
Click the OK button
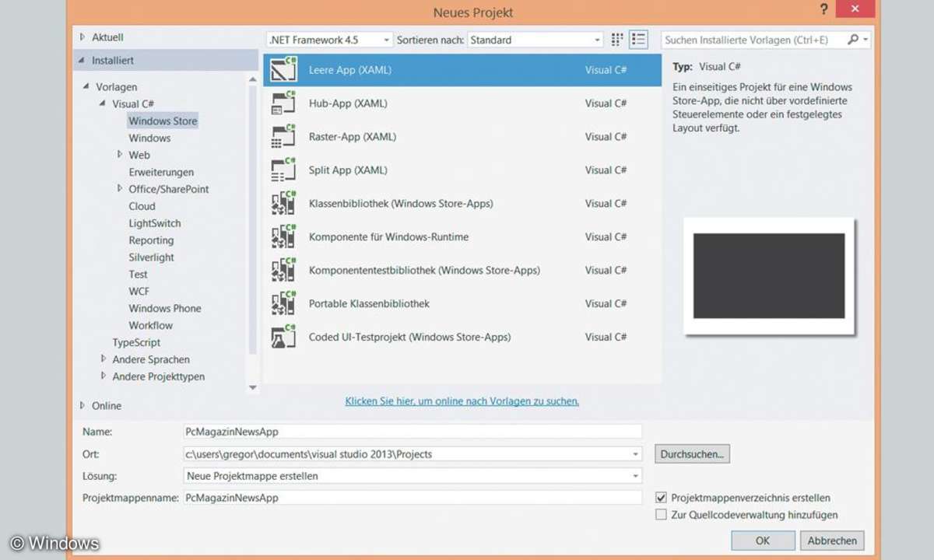[763, 541]
